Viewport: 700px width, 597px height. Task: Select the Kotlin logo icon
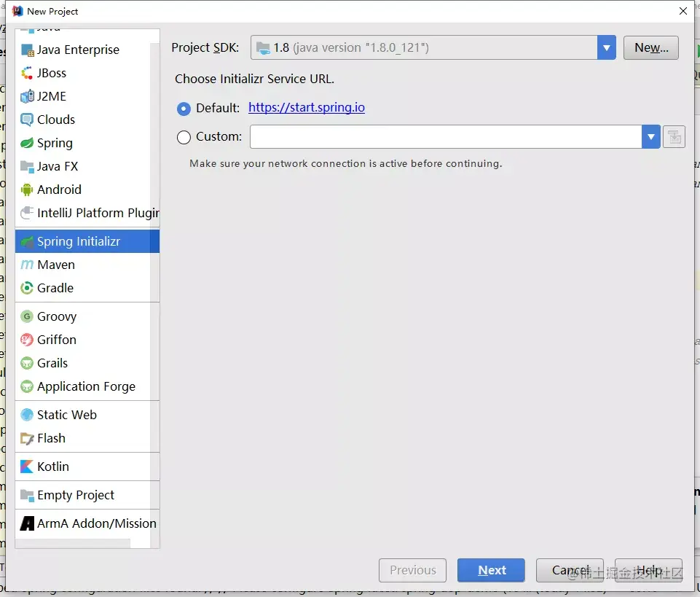[27, 467]
